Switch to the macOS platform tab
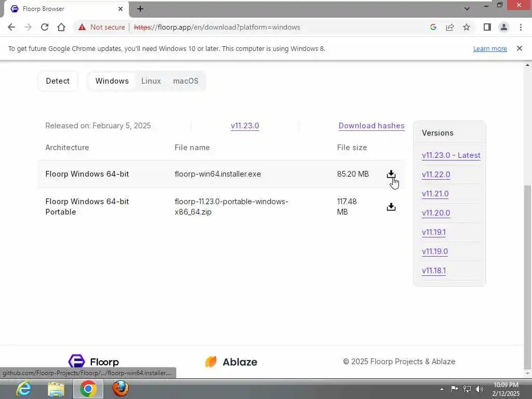This screenshot has width=532, height=399. pyautogui.click(x=185, y=81)
